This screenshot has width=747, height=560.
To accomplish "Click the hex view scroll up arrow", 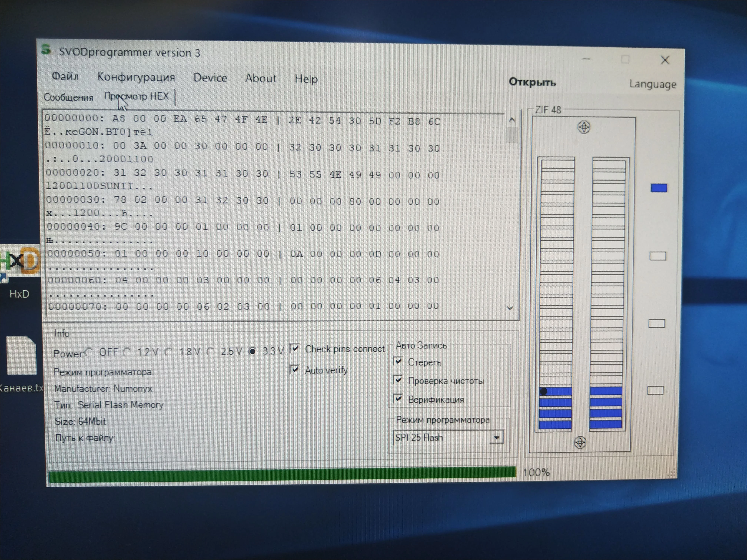I will (512, 120).
